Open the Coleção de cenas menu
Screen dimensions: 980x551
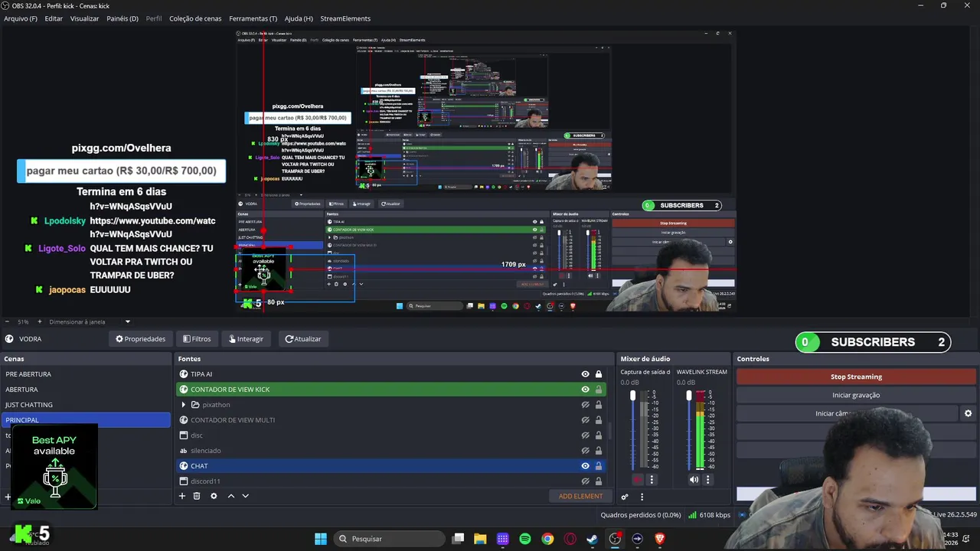[195, 18]
